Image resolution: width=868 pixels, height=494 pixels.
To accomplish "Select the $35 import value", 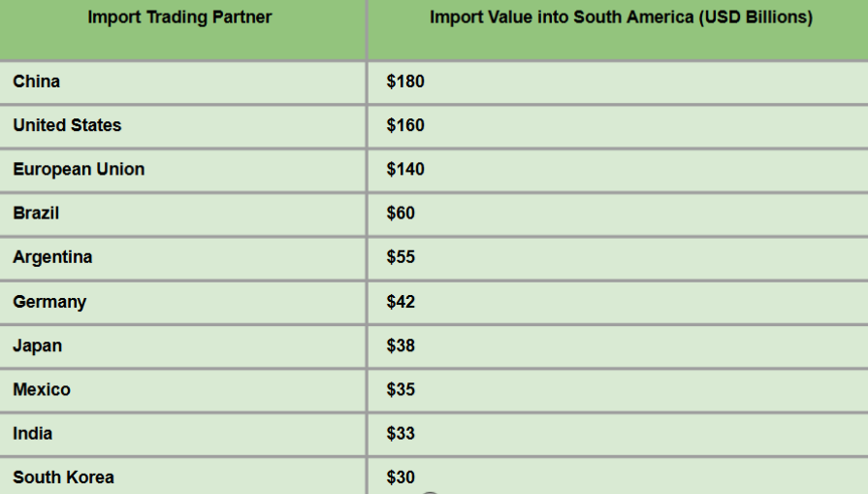I will [x=401, y=389].
